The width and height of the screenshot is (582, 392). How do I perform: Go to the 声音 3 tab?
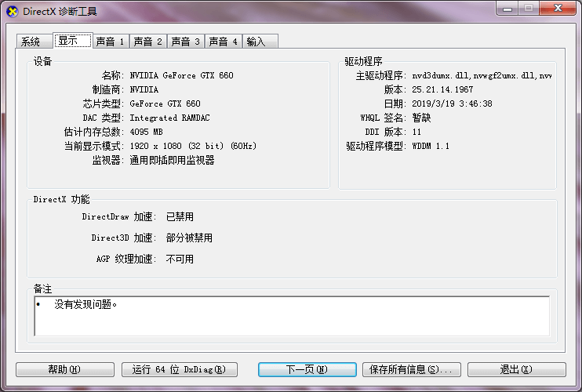[x=186, y=42]
